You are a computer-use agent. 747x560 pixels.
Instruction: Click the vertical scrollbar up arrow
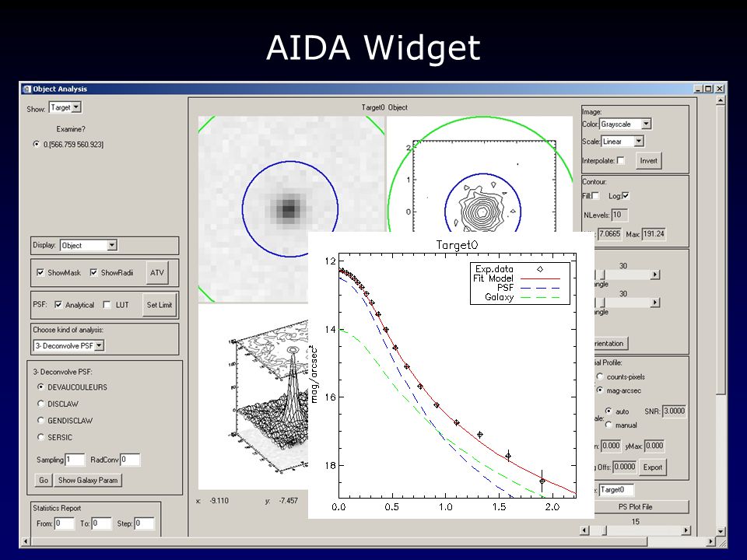click(721, 100)
